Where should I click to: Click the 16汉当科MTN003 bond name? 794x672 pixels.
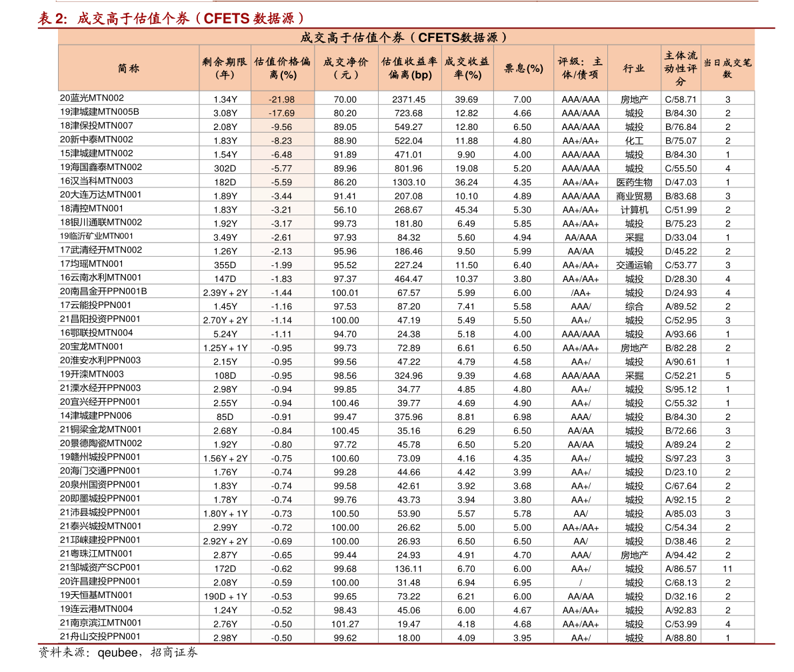(96, 181)
